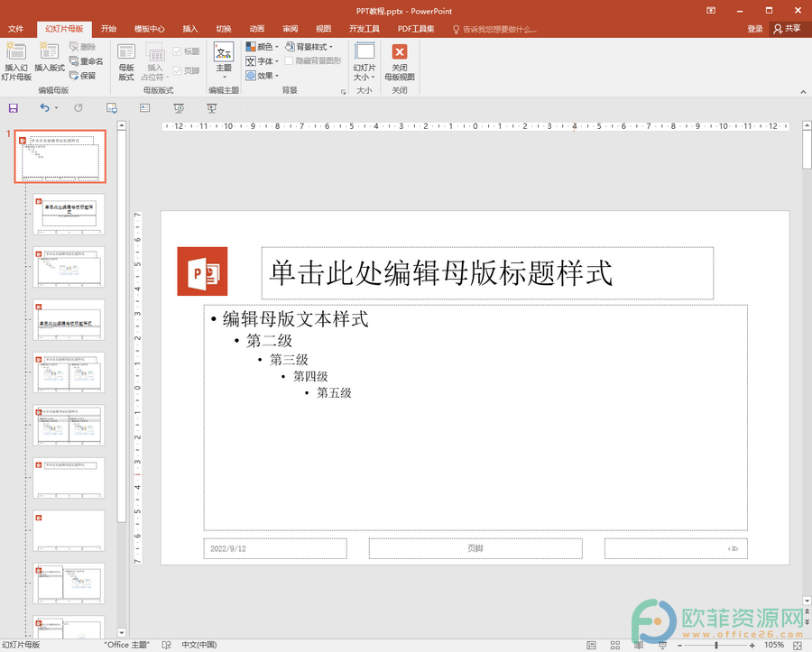
Task: Click the Rename (重命名) icon
Action: [x=74, y=61]
